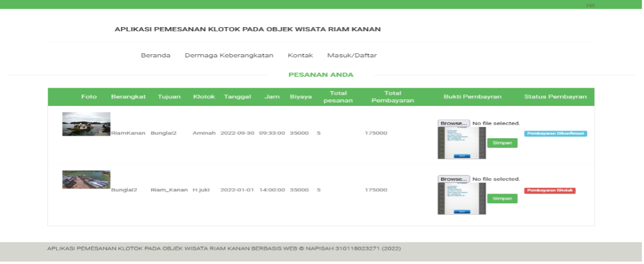Go to Dermaga Keberangkatan page
644x264 pixels.
click(x=229, y=55)
